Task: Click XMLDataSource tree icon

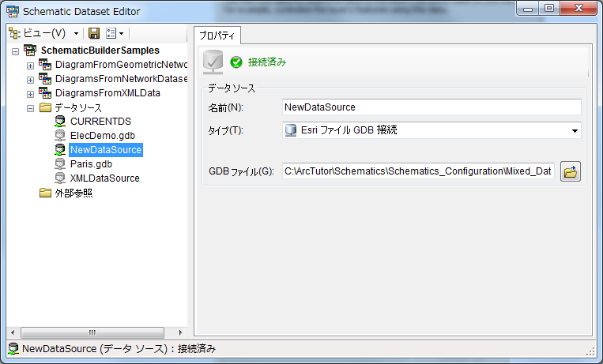Action: tap(60, 178)
